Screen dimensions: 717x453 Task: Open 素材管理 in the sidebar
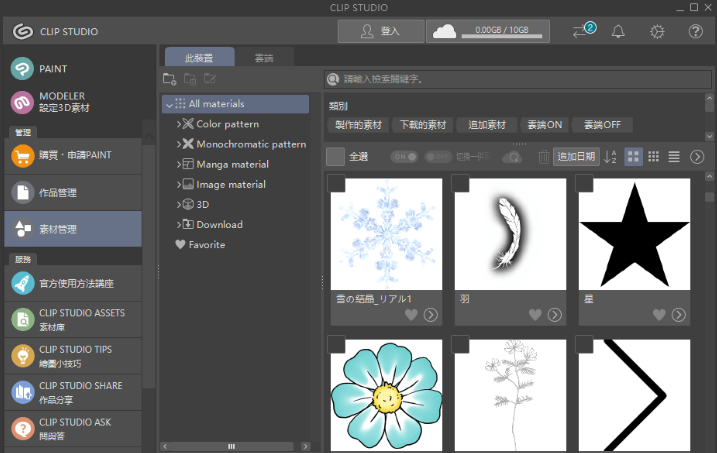72,229
